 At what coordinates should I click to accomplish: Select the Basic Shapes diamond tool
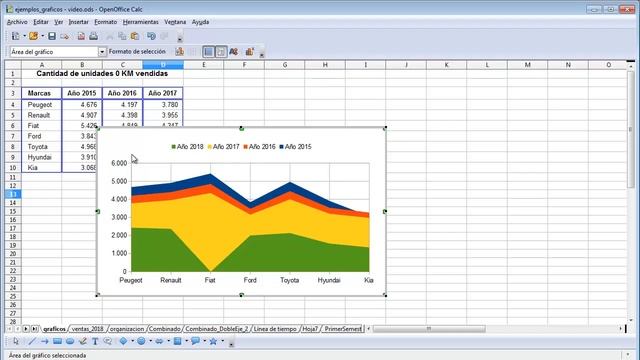[x=123, y=341]
